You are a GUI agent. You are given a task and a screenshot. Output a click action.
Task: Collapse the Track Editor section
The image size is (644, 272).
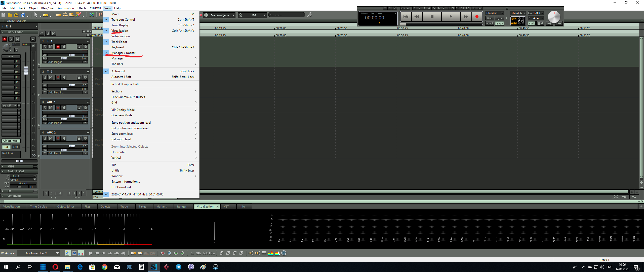click(3, 32)
